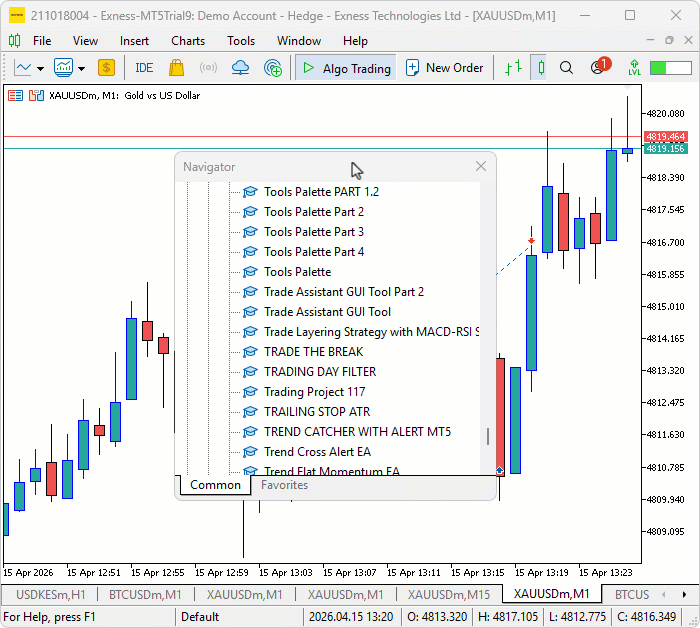Select Tools Palette PART 1.2 in Navigator

point(321,192)
